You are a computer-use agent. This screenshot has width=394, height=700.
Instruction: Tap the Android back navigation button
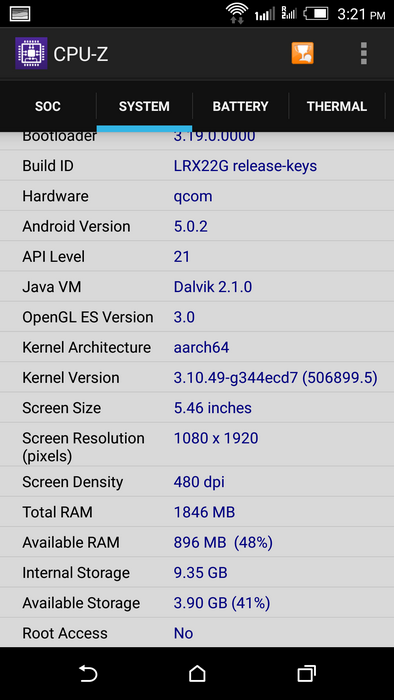(88, 673)
